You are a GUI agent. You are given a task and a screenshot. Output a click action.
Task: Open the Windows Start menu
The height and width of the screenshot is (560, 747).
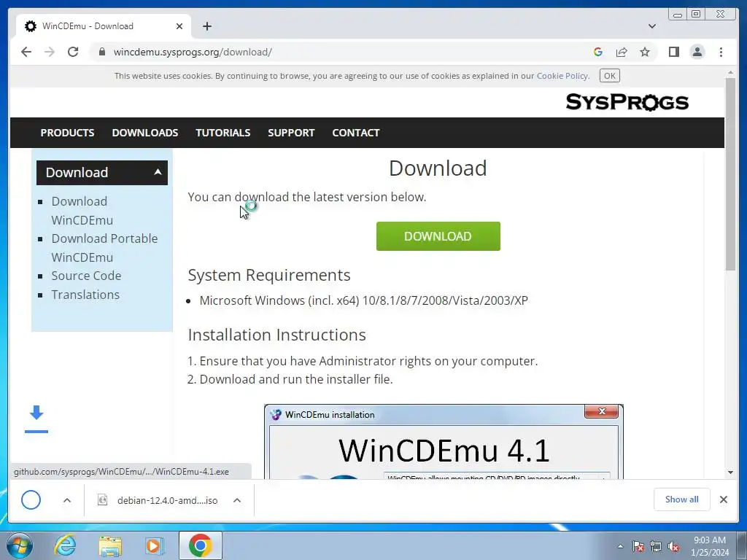point(20,545)
